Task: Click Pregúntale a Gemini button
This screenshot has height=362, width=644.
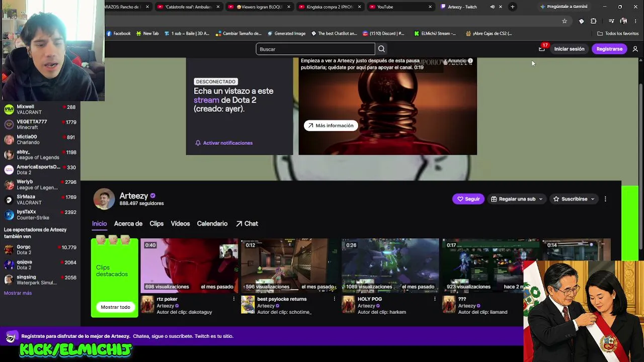Action: coord(563,7)
